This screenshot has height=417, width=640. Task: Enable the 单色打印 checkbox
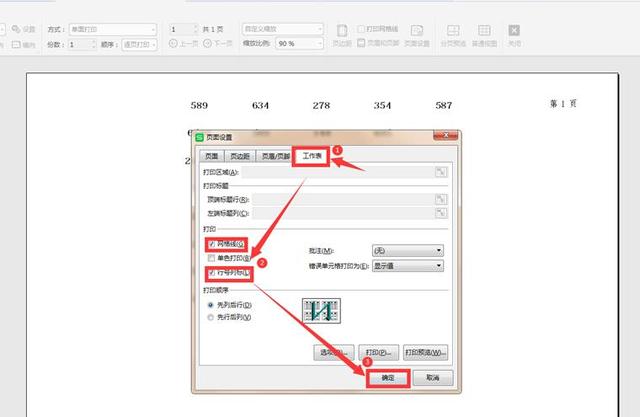(211, 258)
